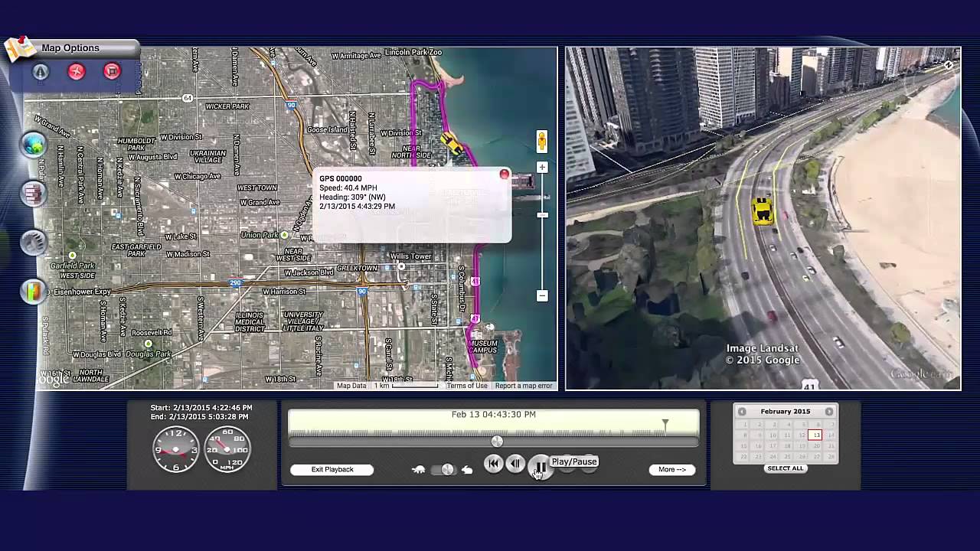
Task: Click the compass icon in the 3D view
Action: coord(949,65)
